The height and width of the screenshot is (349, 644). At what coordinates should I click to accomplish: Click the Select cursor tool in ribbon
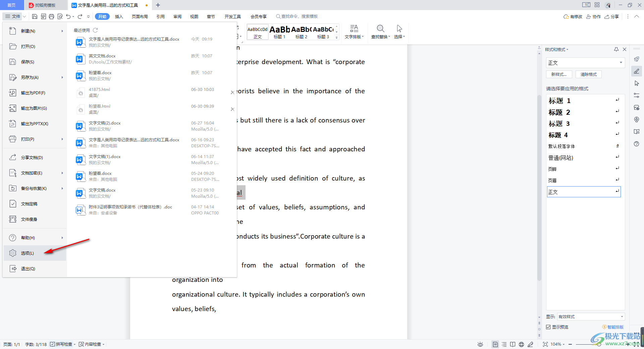[399, 32]
